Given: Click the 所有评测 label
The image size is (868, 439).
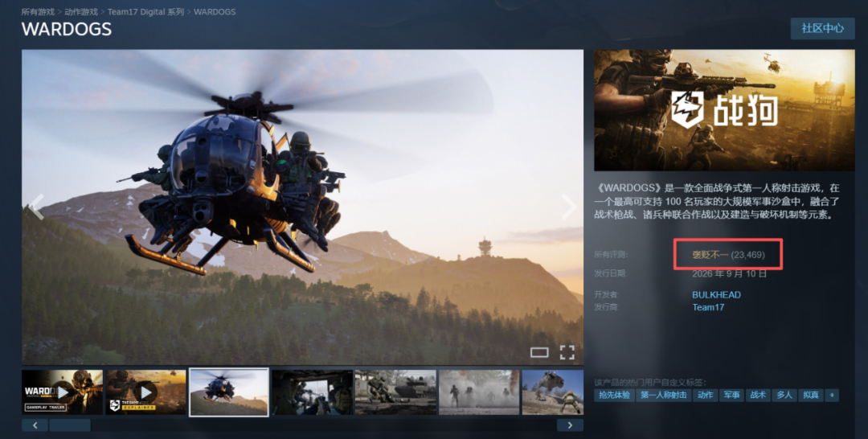Looking at the screenshot, I should pyautogui.click(x=609, y=255).
